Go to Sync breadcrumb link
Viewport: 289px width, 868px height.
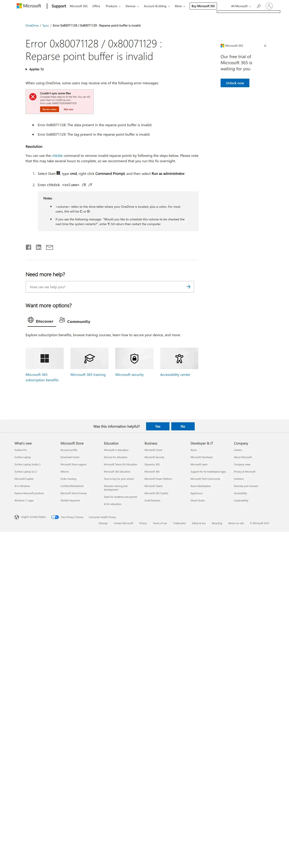(x=46, y=26)
